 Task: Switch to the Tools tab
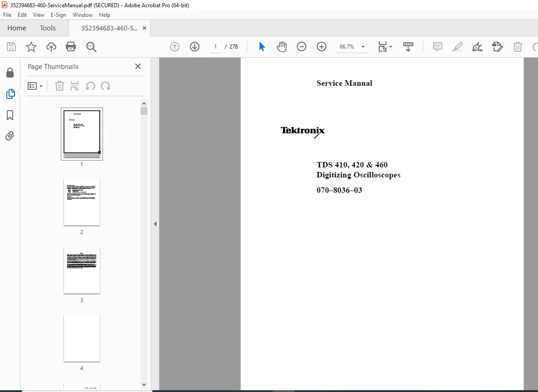coord(48,28)
